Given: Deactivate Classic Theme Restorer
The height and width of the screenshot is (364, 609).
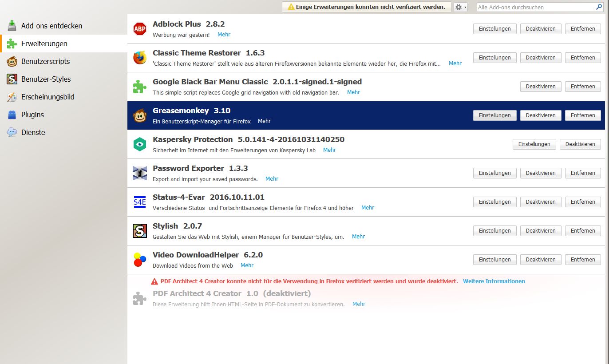Looking at the screenshot, I should pos(541,58).
